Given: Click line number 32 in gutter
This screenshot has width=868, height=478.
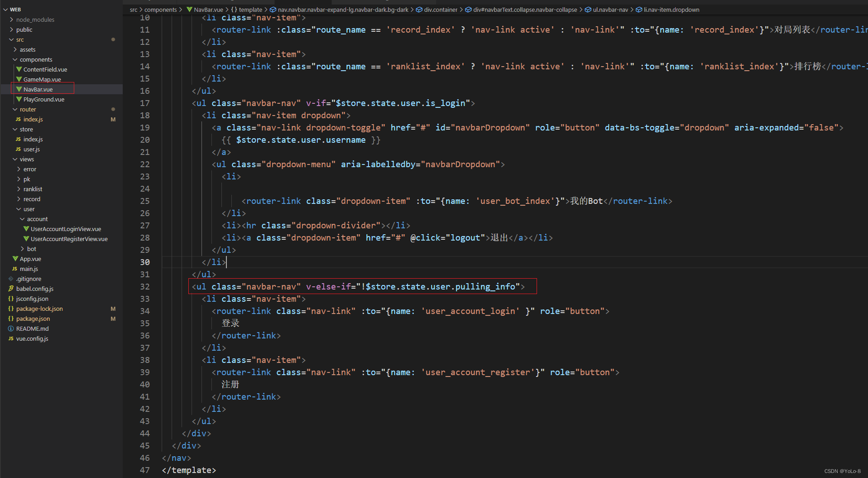Looking at the screenshot, I should click(145, 286).
